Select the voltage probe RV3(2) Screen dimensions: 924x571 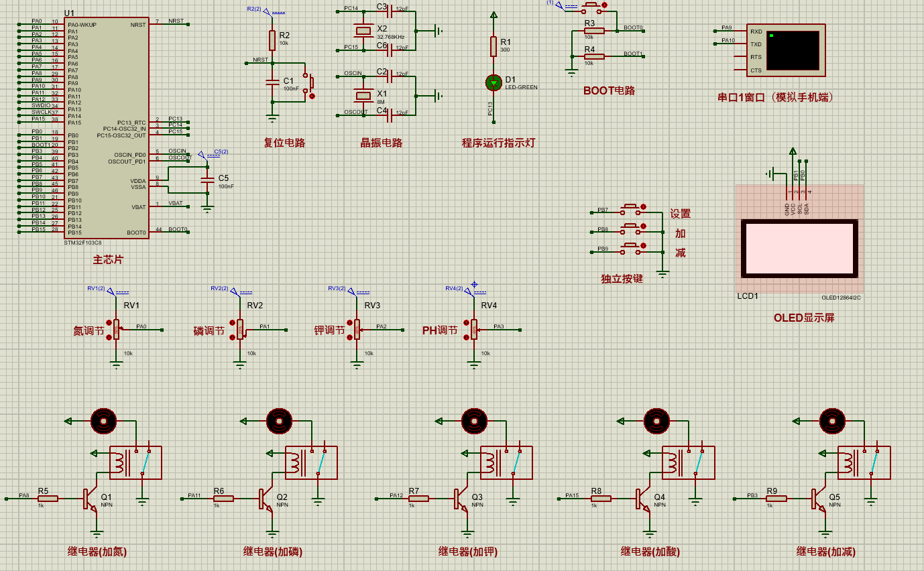click(349, 290)
